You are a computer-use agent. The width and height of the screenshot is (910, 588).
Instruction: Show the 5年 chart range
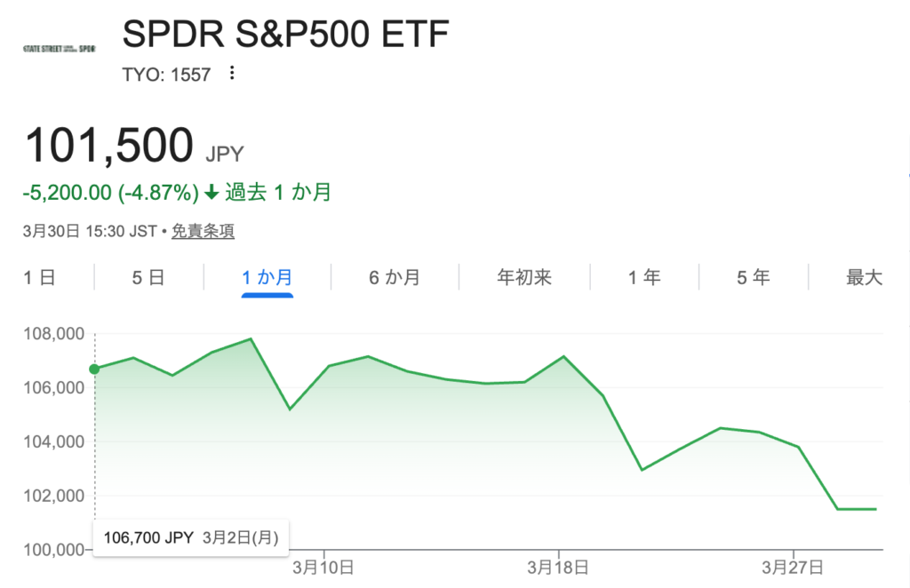tap(753, 278)
